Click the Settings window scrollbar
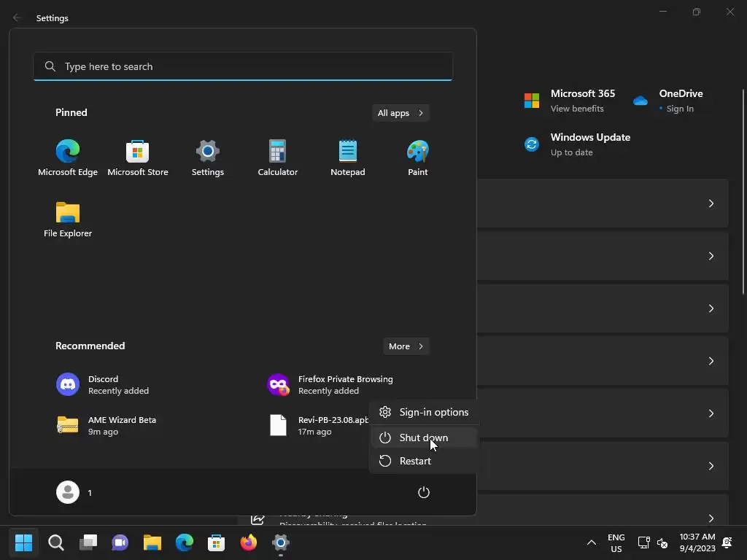 743,190
